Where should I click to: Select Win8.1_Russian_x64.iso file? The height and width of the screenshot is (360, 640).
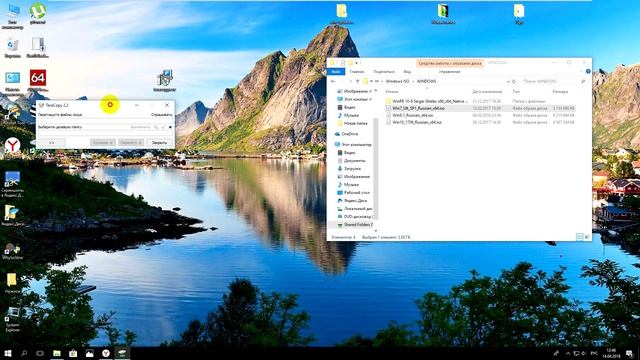[x=480, y=115]
